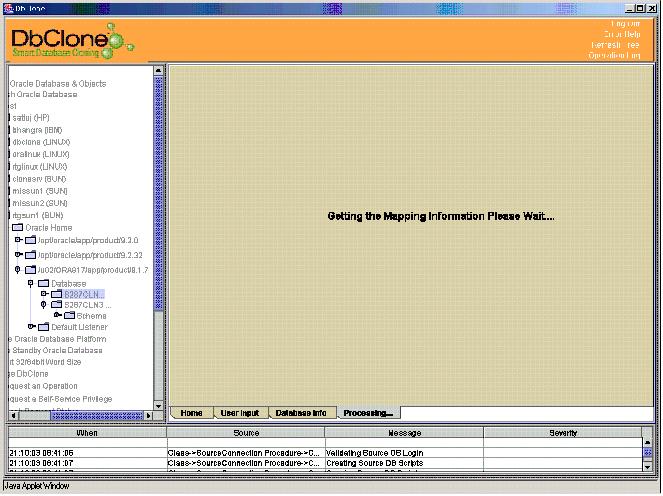
Task: Select the missun1 (SUN) host
Action: (x=40, y=191)
